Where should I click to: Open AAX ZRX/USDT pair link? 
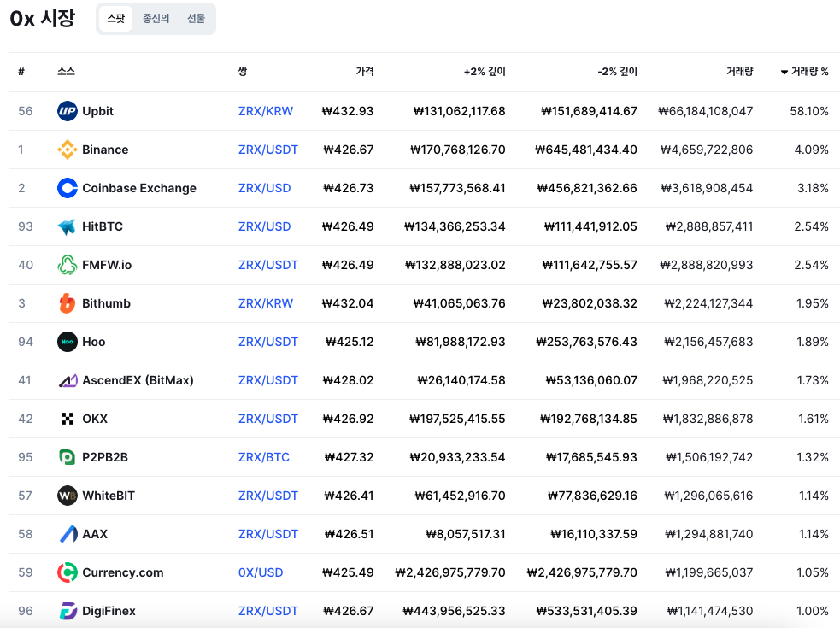[267, 534]
